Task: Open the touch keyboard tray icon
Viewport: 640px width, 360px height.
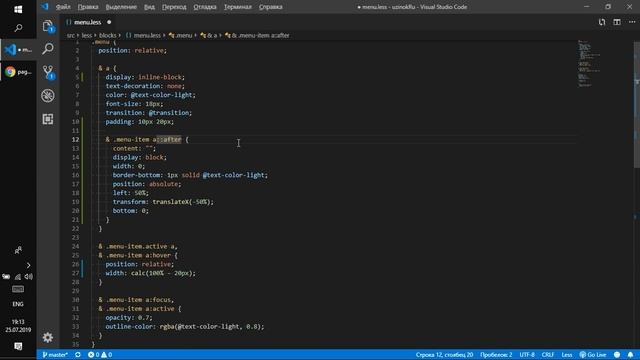Action: click(18, 289)
